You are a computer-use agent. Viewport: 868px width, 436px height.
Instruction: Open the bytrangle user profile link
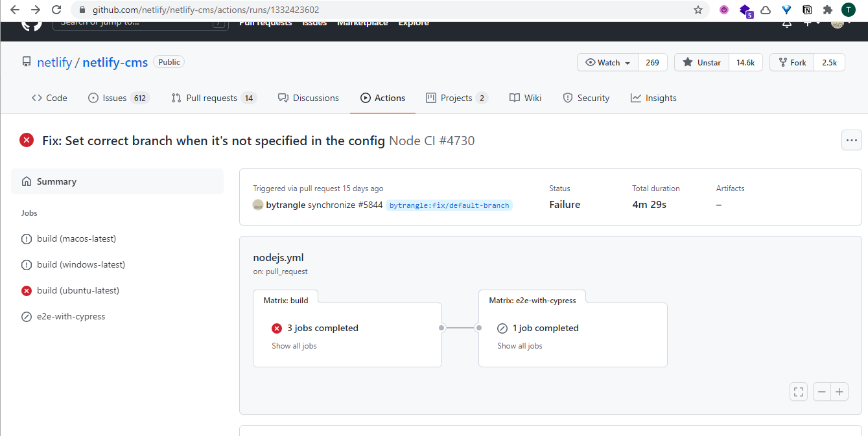(285, 205)
